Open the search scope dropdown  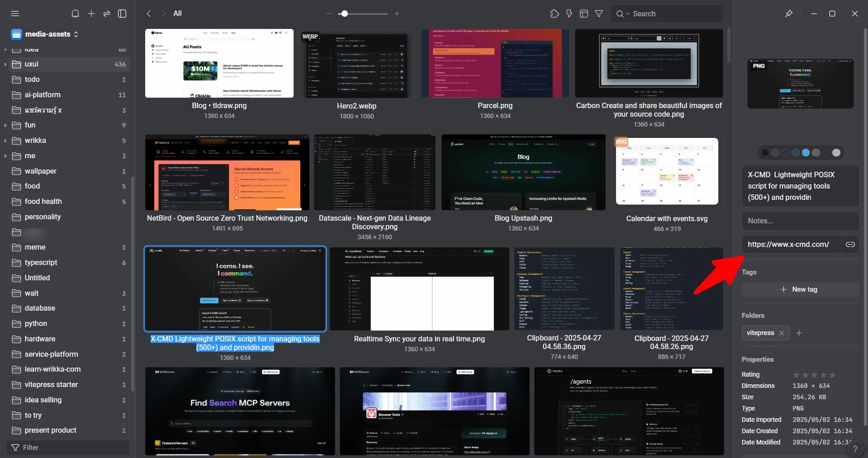(x=623, y=14)
